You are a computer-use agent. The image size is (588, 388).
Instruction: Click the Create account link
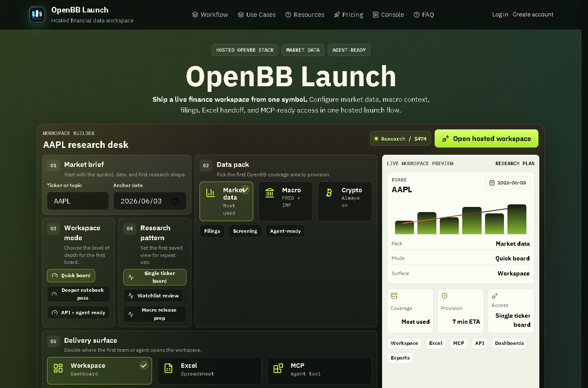point(533,14)
